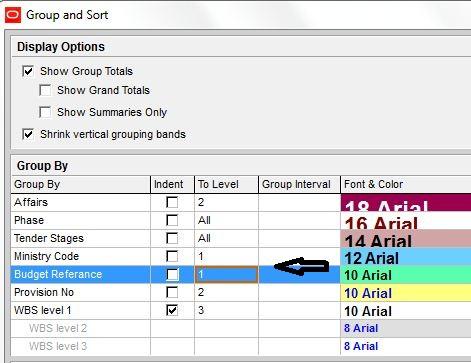Click the 14 Arial font color cell
Screen dimensions: 471x363
406,238
